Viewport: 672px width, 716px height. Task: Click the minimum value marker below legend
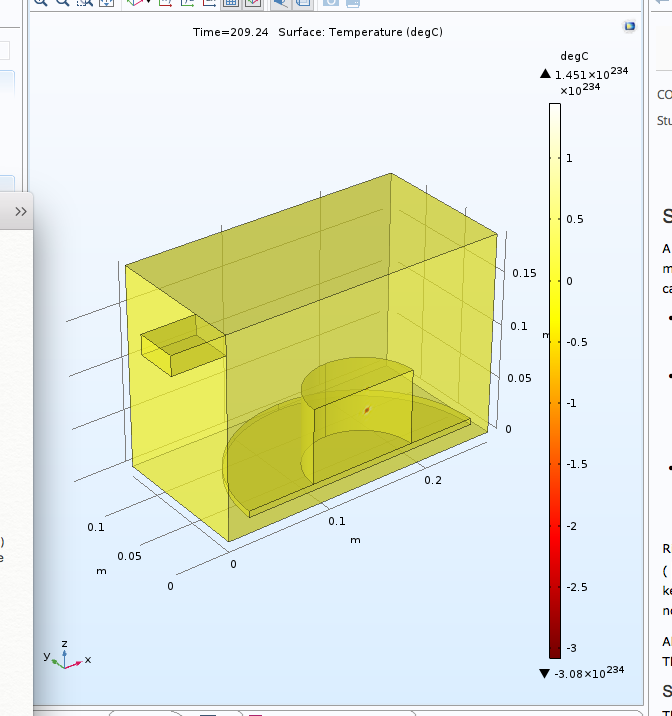pos(545,673)
